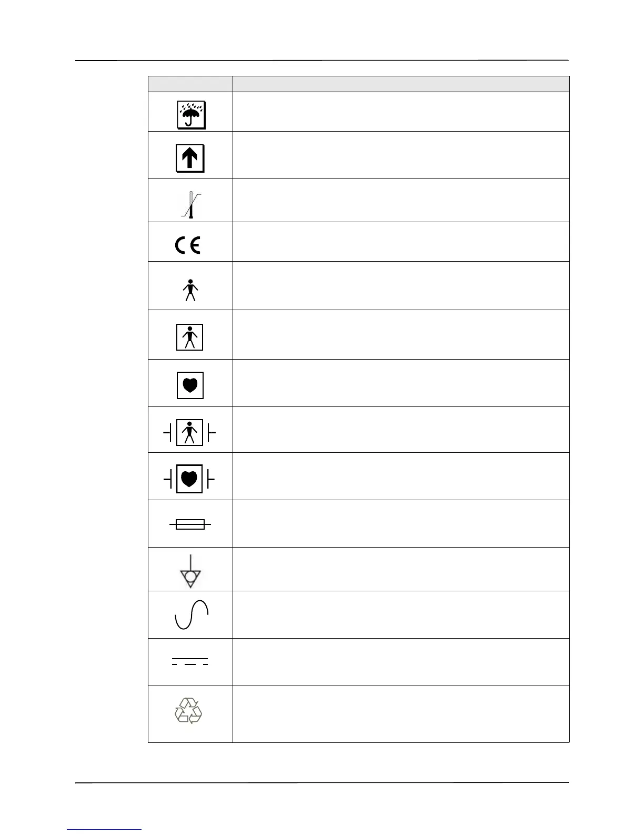The height and width of the screenshot is (834, 644).
Task: Select the CE mark symbol
Action: pyautogui.click(x=188, y=245)
